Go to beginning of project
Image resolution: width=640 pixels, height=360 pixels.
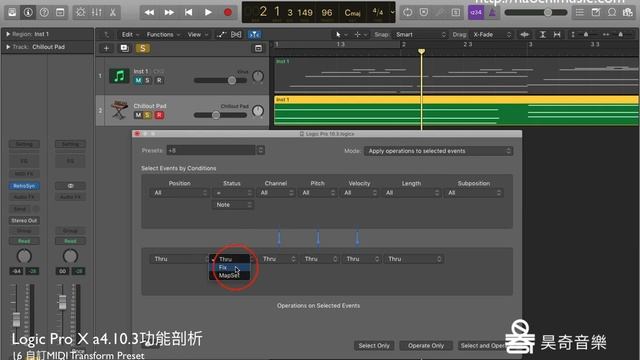coord(189,13)
